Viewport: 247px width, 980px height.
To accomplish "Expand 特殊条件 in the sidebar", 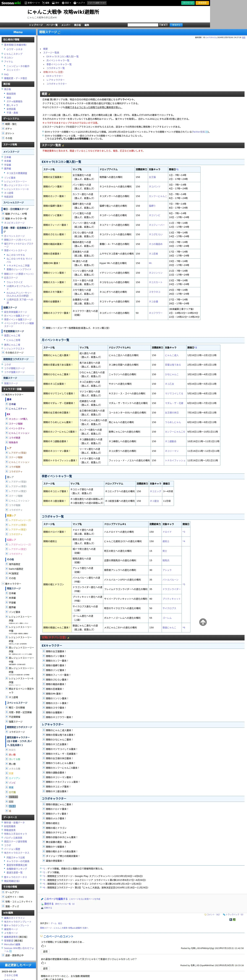I will 7,442.
